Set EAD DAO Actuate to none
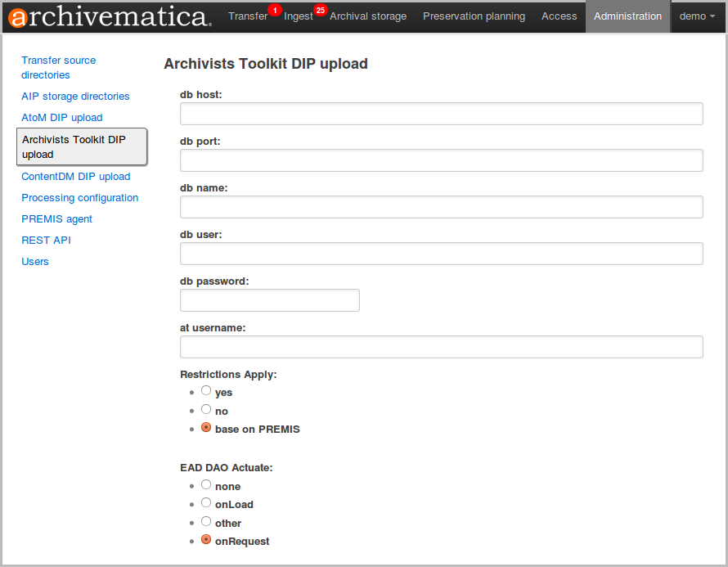The width and height of the screenshot is (728, 567). 206,485
